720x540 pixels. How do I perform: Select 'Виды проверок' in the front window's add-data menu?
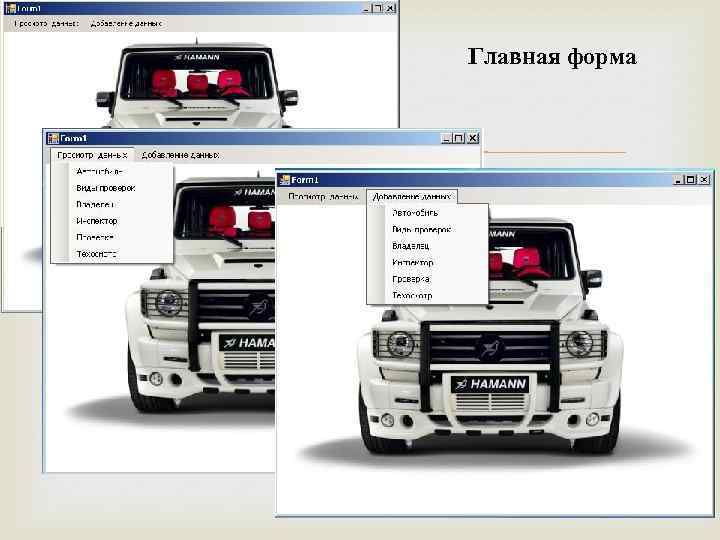pos(422,230)
